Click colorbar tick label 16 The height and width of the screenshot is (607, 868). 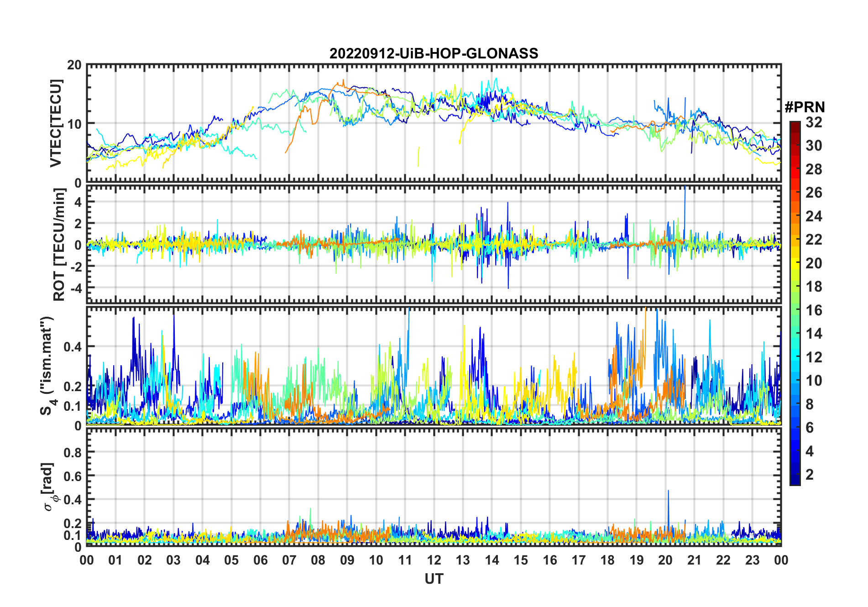[x=814, y=310]
